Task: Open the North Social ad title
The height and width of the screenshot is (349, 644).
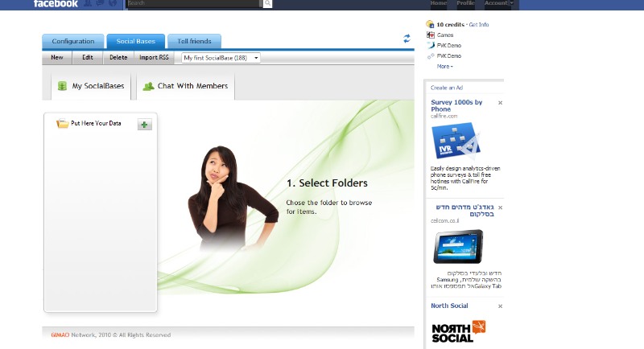Action: pos(449,306)
